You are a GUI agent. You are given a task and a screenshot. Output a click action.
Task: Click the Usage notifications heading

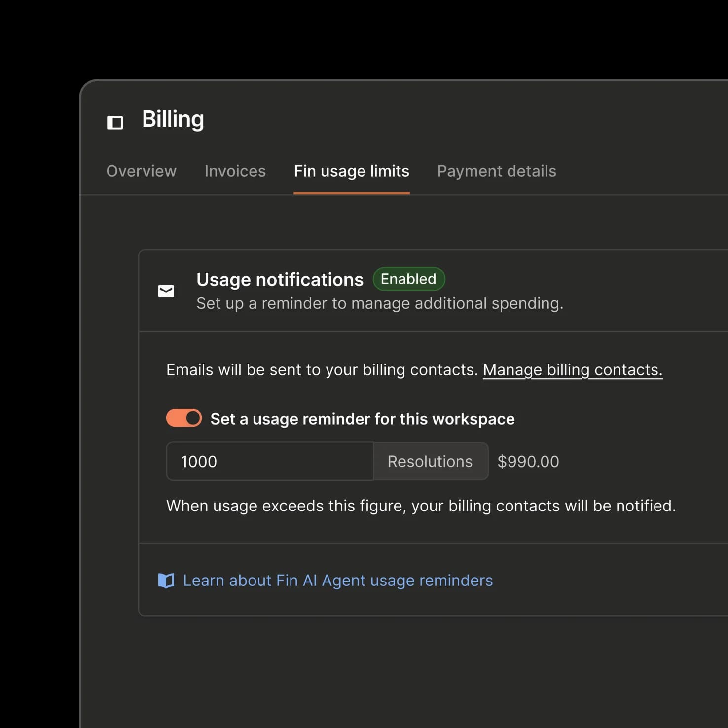(280, 280)
